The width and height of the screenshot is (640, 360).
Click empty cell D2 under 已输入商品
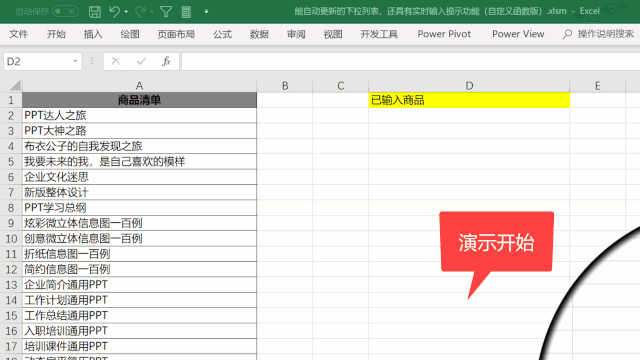[469, 116]
